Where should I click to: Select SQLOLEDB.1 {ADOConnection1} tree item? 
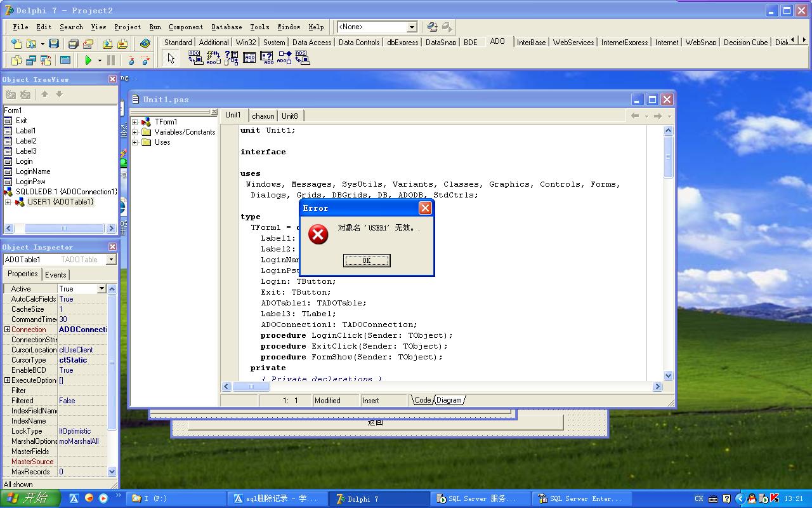click(x=66, y=192)
